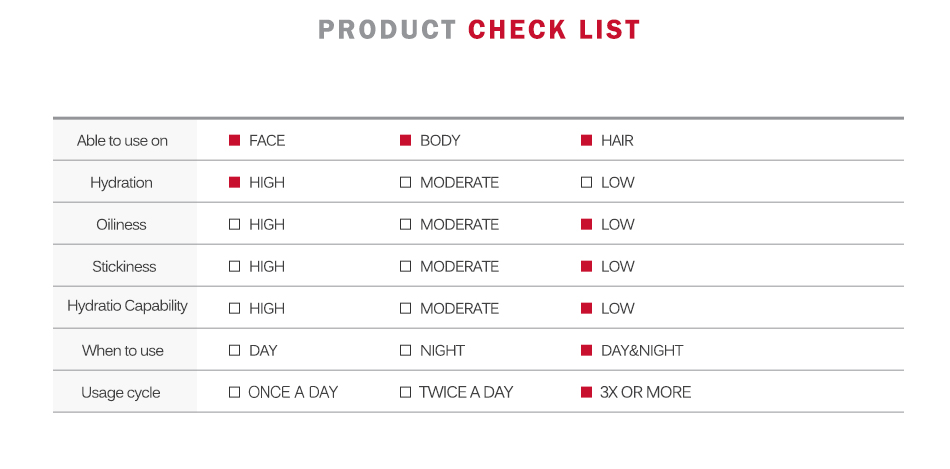Toggle the 3X OR MORE checkbox
950x469 pixels.
[x=587, y=393]
